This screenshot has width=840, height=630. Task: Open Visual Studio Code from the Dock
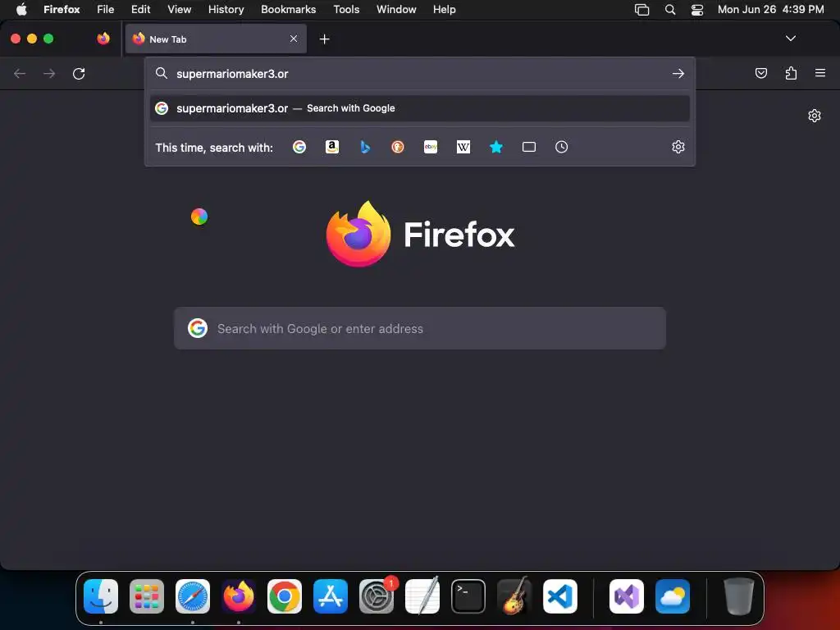[x=559, y=596]
